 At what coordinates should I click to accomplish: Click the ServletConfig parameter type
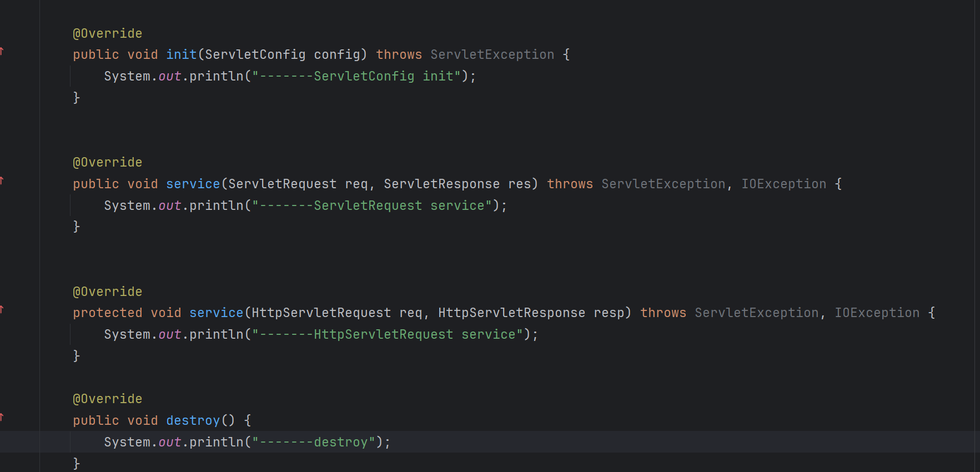coord(255,54)
